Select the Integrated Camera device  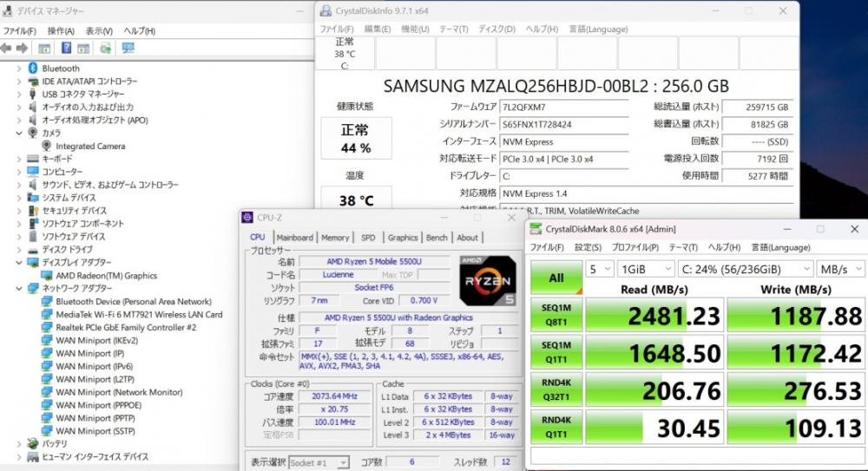coord(90,146)
